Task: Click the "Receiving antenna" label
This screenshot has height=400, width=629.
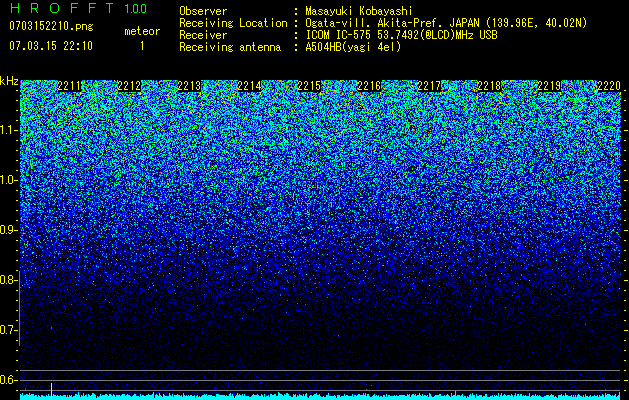Action: [x=230, y=47]
